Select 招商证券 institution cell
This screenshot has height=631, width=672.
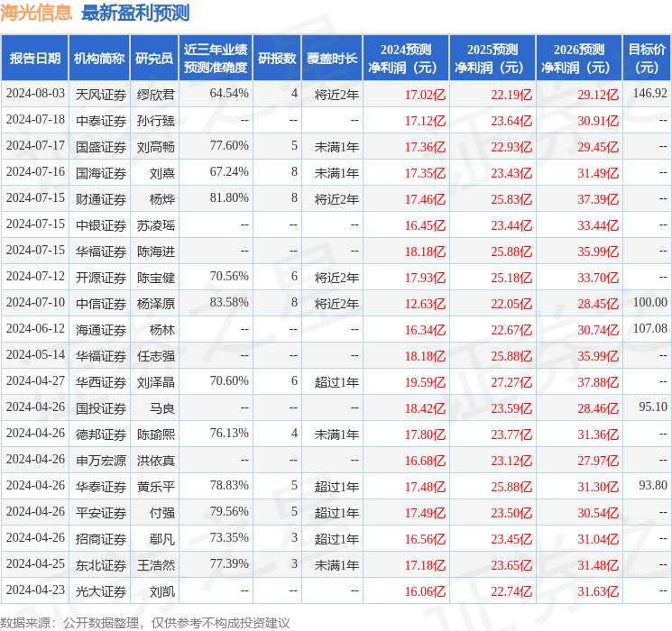click(x=101, y=539)
